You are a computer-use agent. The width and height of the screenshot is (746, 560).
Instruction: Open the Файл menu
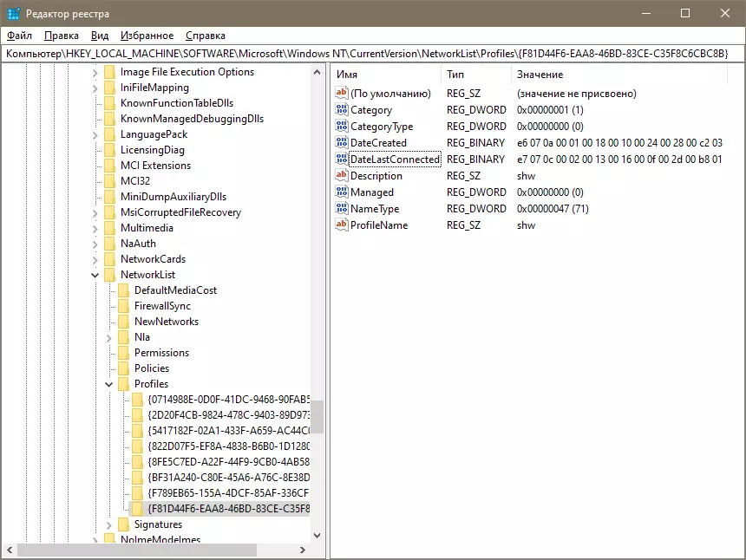pos(19,36)
